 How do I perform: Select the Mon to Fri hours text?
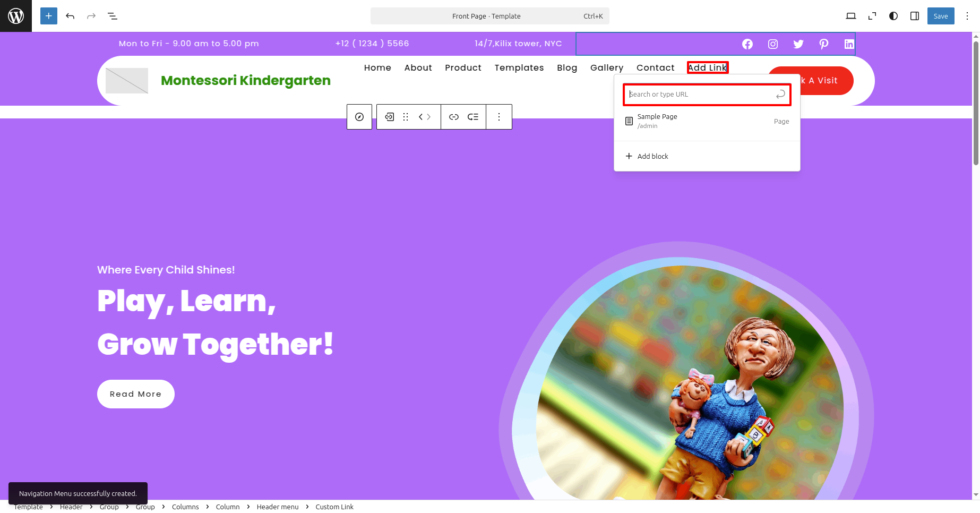(x=189, y=44)
